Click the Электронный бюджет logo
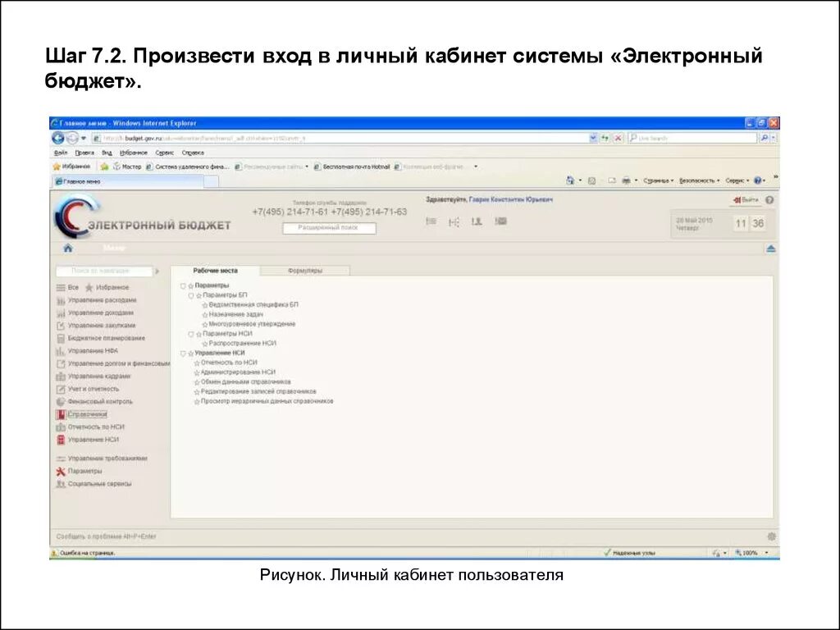 click(x=144, y=217)
